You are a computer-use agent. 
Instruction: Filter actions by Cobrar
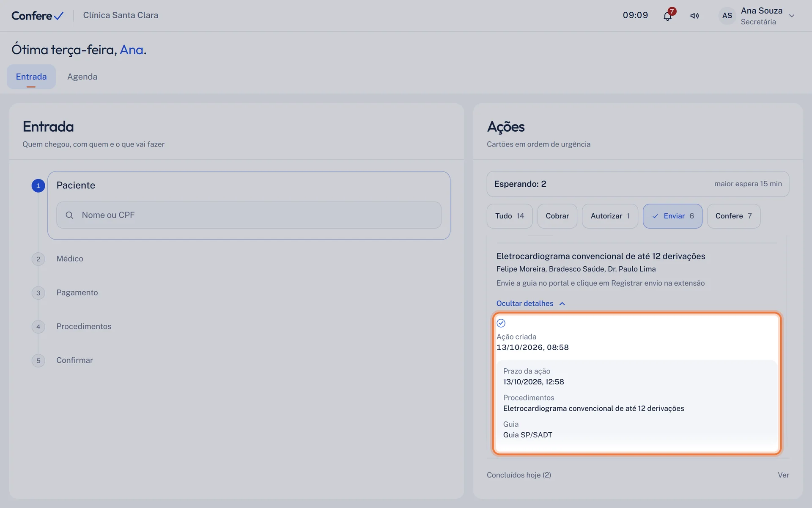tap(557, 216)
